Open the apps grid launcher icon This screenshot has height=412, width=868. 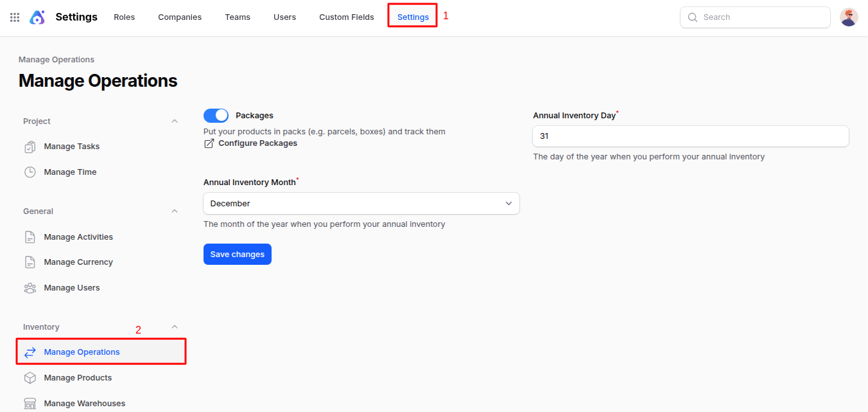point(15,17)
